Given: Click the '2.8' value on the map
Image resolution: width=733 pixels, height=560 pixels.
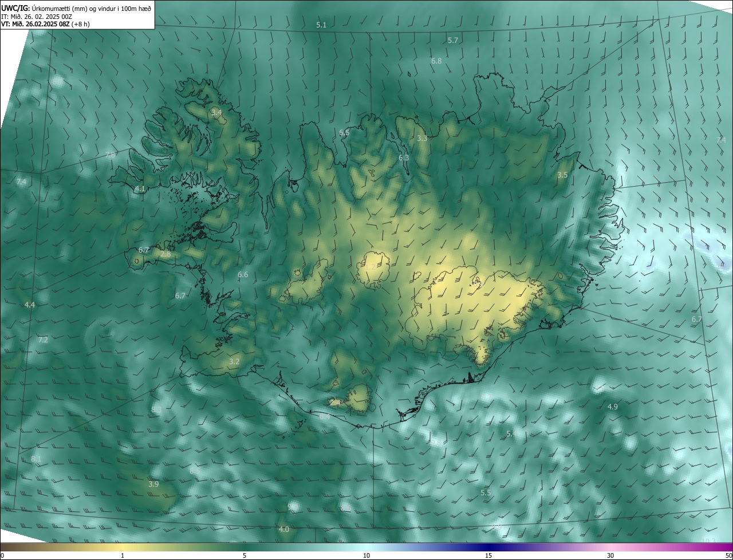Looking at the screenshot, I should point(165,254).
